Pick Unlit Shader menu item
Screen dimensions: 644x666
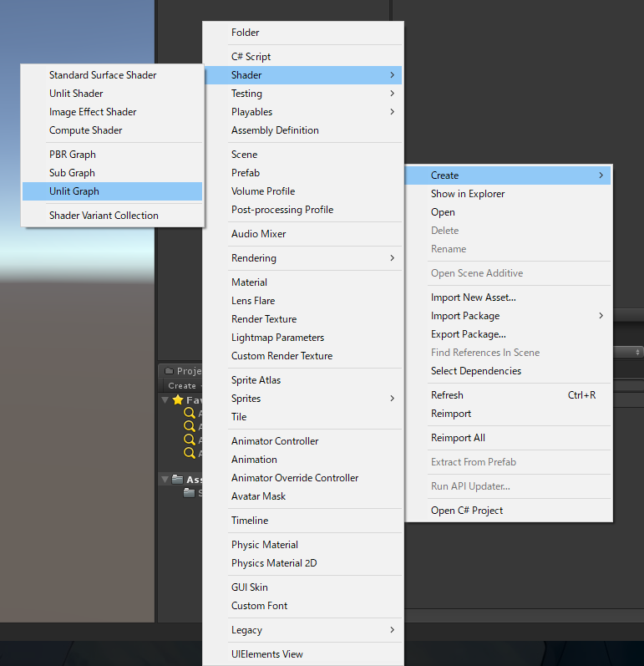click(x=112, y=94)
